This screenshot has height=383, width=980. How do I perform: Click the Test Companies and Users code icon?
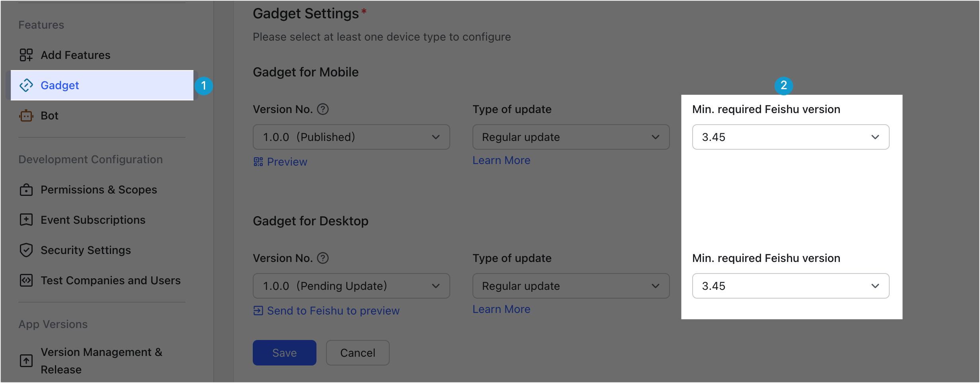pyautogui.click(x=26, y=280)
